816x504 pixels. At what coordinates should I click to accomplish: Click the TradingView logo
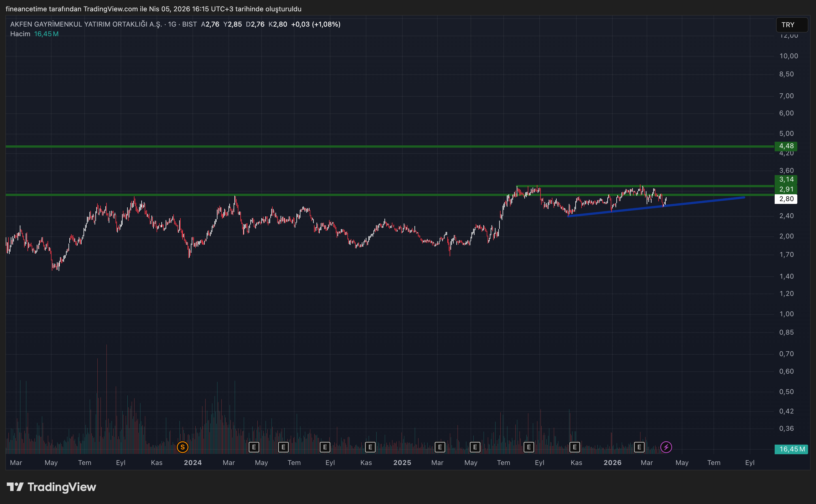pyautogui.click(x=51, y=487)
